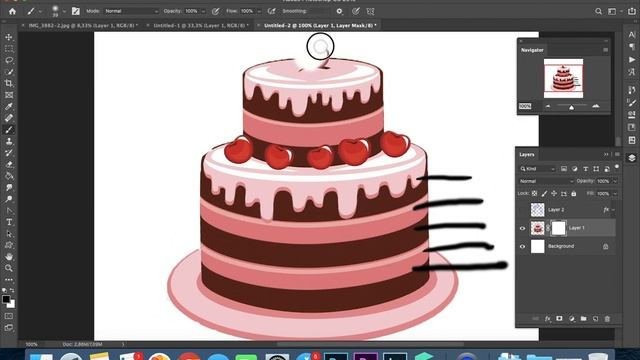Click the Delete layer trash icon
The width and height of the screenshot is (640, 360).
[x=607, y=319]
